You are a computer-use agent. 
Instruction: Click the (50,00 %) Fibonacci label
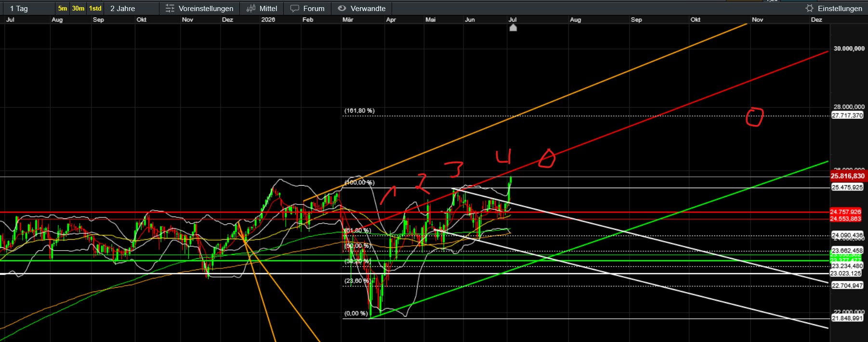tap(357, 246)
